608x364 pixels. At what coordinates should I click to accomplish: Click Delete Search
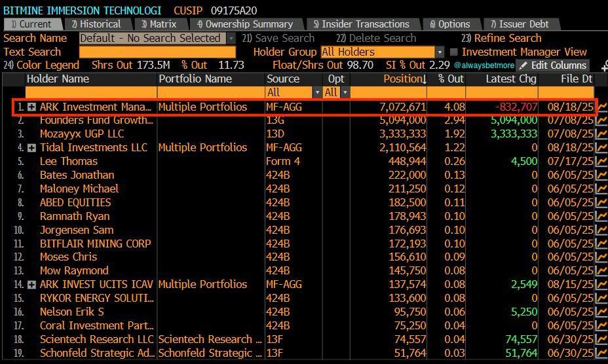pyautogui.click(x=376, y=39)
